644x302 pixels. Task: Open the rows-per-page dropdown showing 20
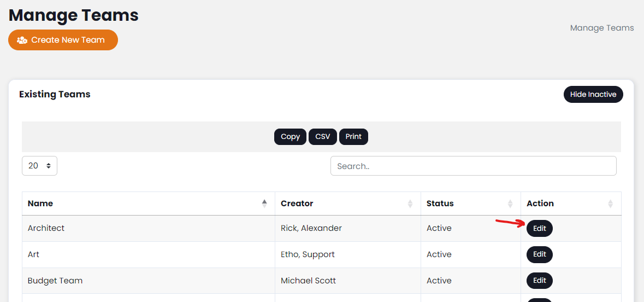point(39,166)
